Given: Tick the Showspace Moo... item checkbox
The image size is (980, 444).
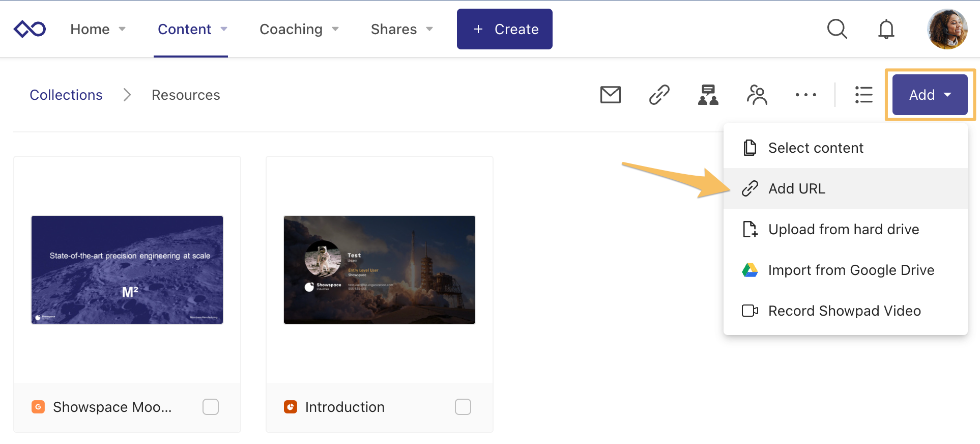Looking at the screenshot, I should coord(211,407).
